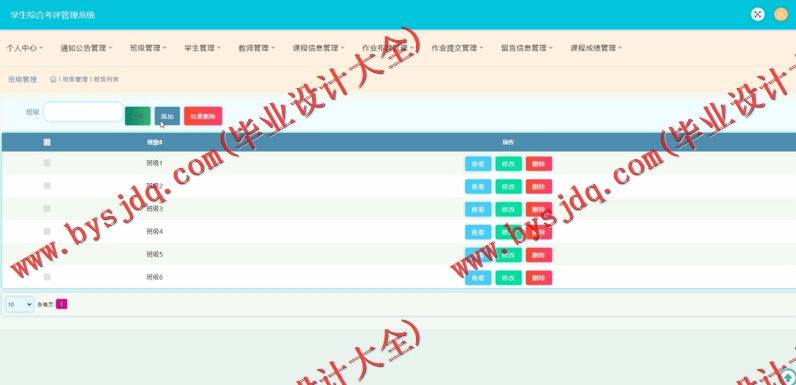View details of 班级1 with 查看

point(478,164)
